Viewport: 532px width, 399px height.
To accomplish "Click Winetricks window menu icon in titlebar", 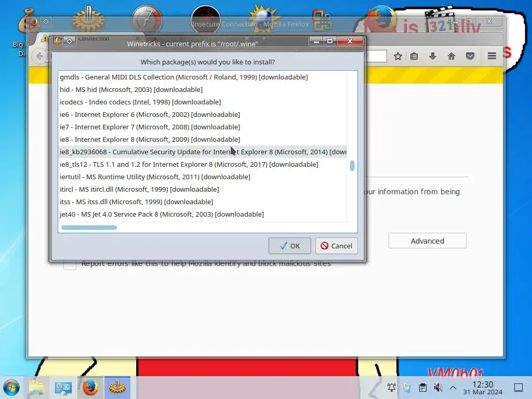I will pyautogui.click(x=57, y=42).
